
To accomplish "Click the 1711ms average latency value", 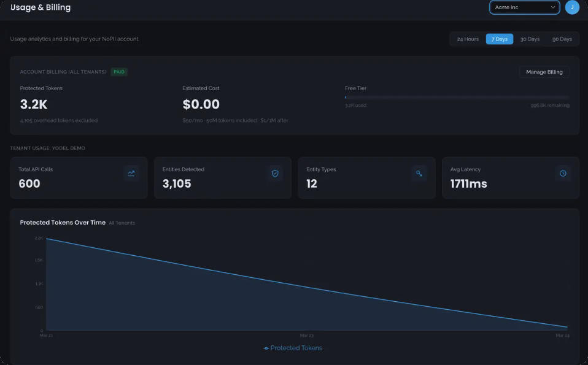I will click(x=468, y=183).
